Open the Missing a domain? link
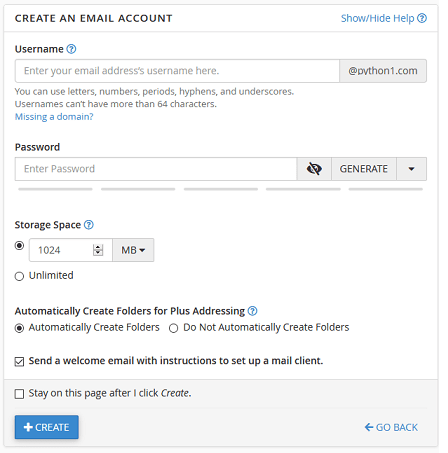The height and width of the screenshot is (453, 448). (54, 117)
